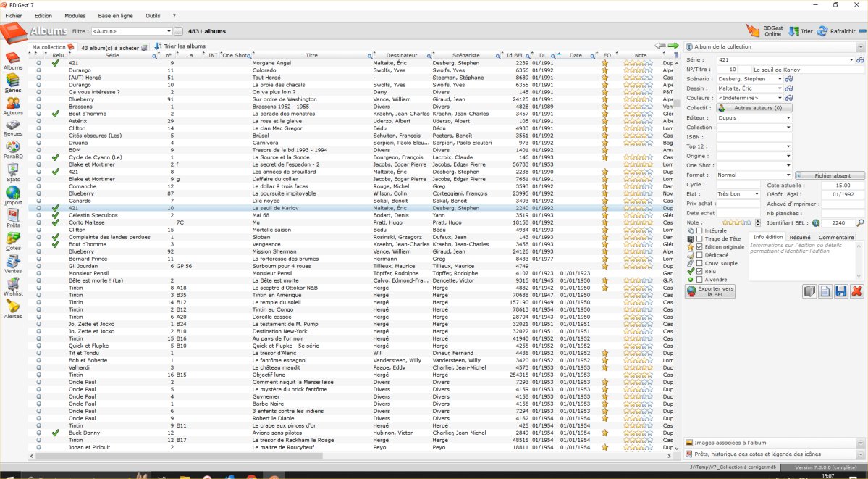Open ParaBD from the left sidebar
Screen dimensions: 868x479
point(13,149)
